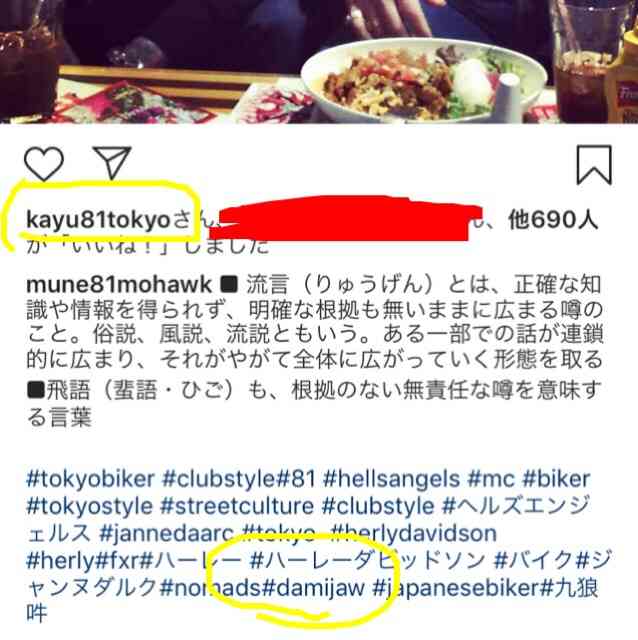The height and width of the screenshot is (640, 638).
Task: Toggle the bookmark save icon
Action: [594, 165]
